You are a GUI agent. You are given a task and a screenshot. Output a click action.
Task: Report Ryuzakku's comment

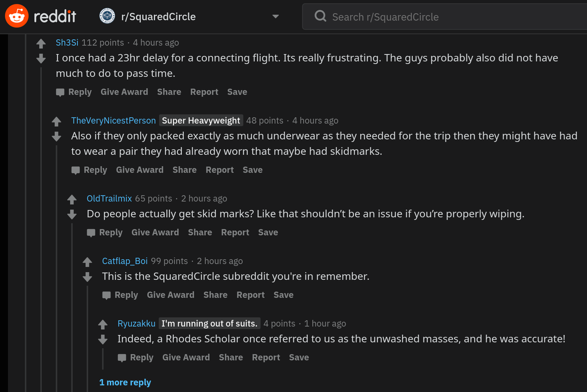click(266, 358)
